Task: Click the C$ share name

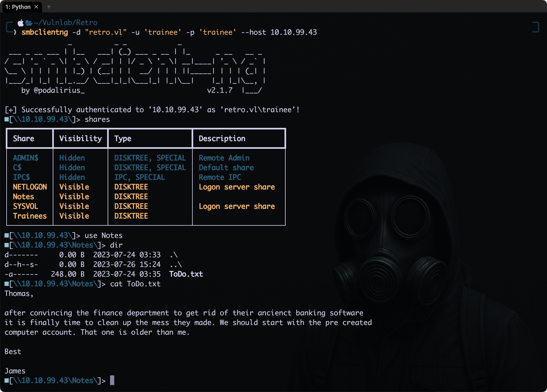Action: pos(17,167)
